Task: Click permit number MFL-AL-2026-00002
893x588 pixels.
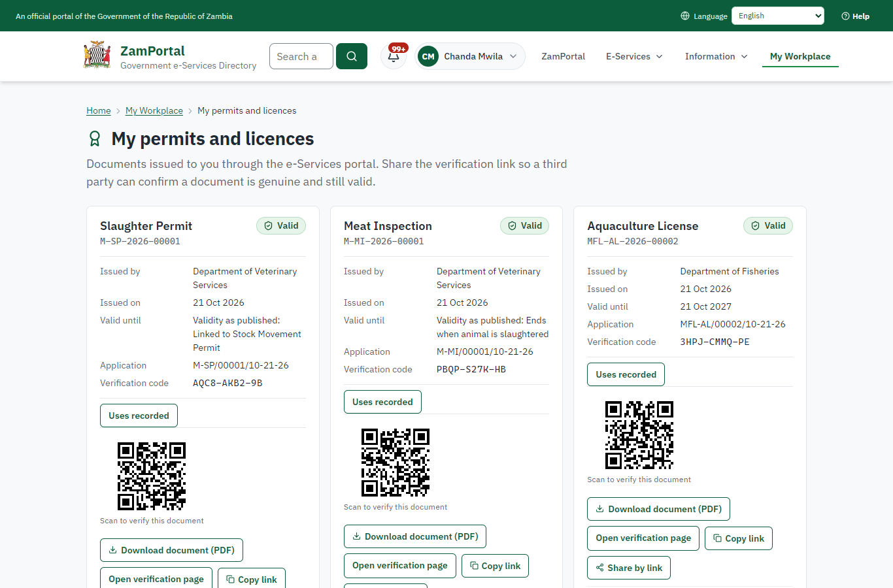Action: pos(633,241)
